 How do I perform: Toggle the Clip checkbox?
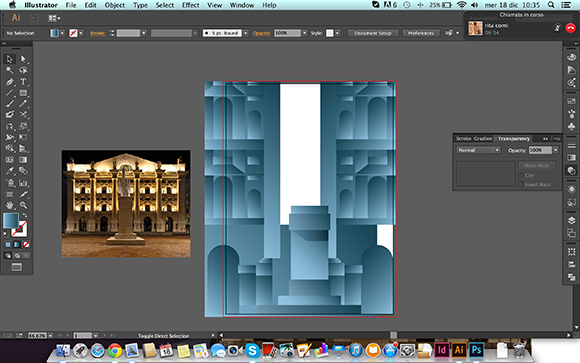pos(521,175)
